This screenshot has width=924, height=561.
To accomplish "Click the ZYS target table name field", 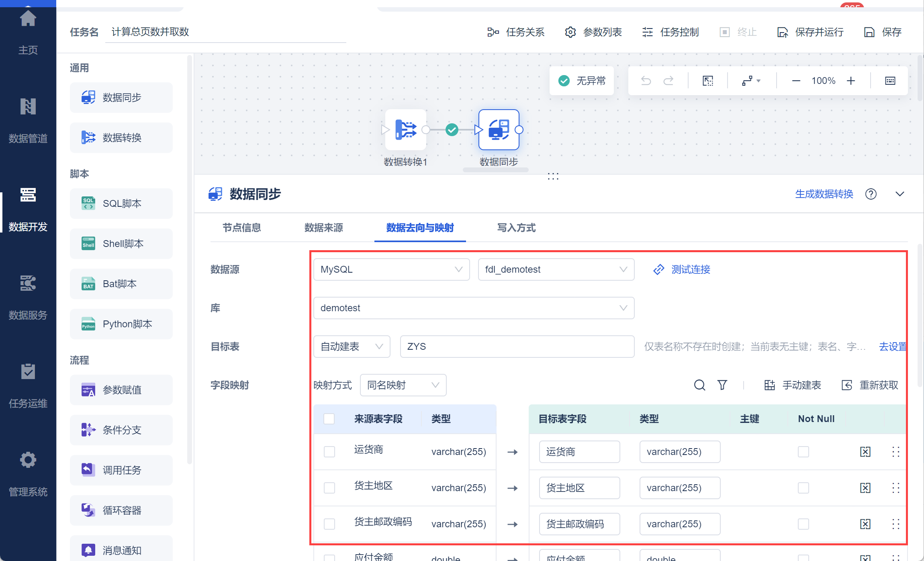I will click(x=517, y=347).
